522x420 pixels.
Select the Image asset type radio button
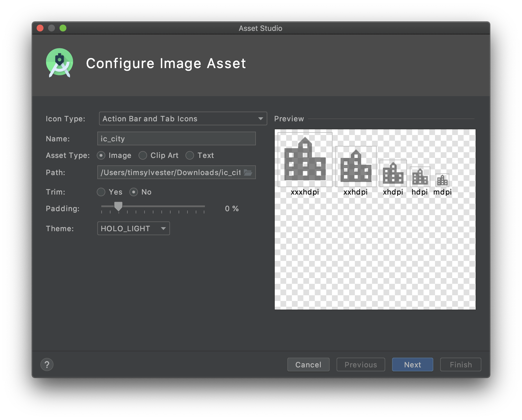[x=101, y=155]
